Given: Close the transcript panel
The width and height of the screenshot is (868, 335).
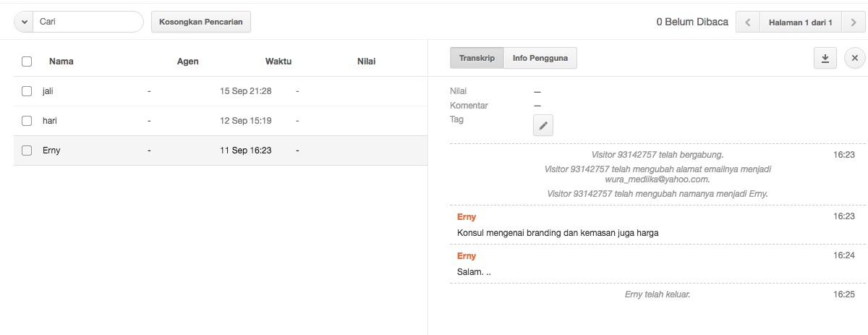Looking at the screenshot, I should (854, 59).
